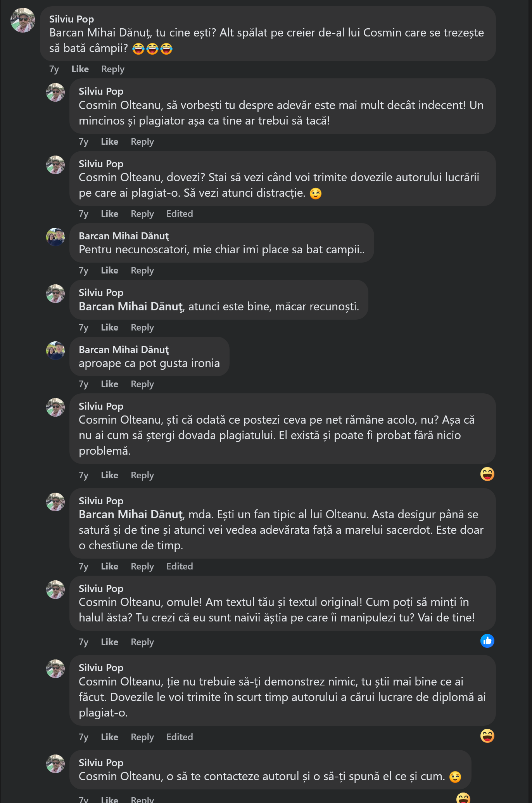View edit history of the 'dovezi?' comment

[x=180, y=214]
